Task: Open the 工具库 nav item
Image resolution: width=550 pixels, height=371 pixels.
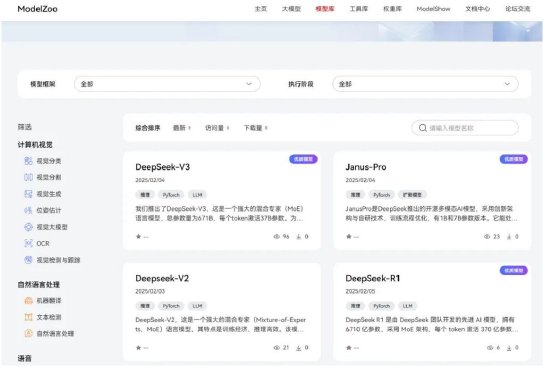Action: pos(358,9)
